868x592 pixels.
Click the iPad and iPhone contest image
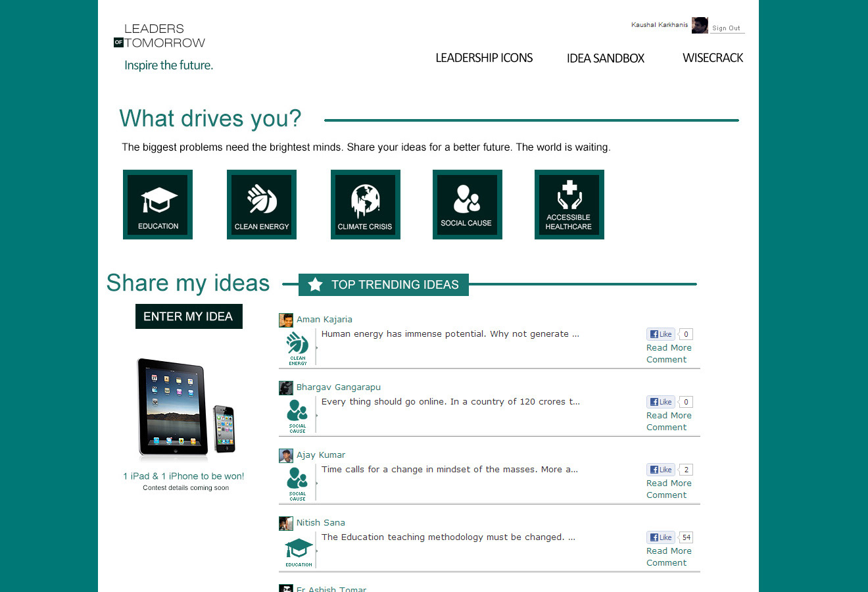(186, 410)
